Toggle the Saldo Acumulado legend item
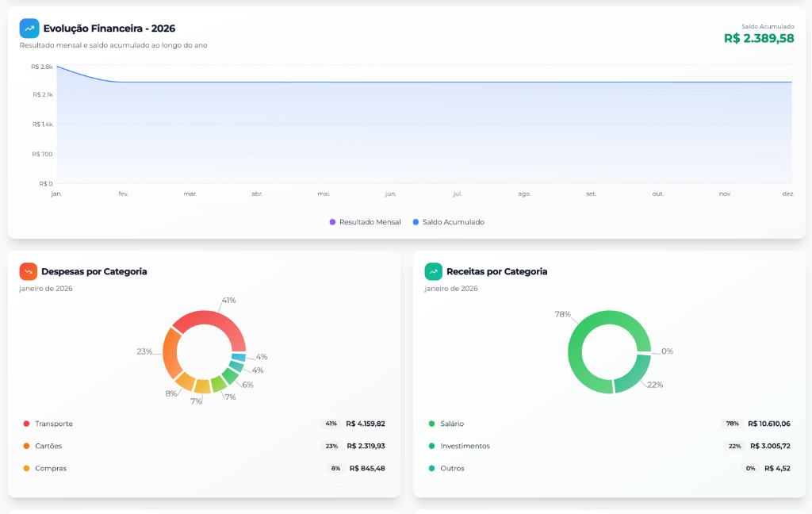 point(449,222)
